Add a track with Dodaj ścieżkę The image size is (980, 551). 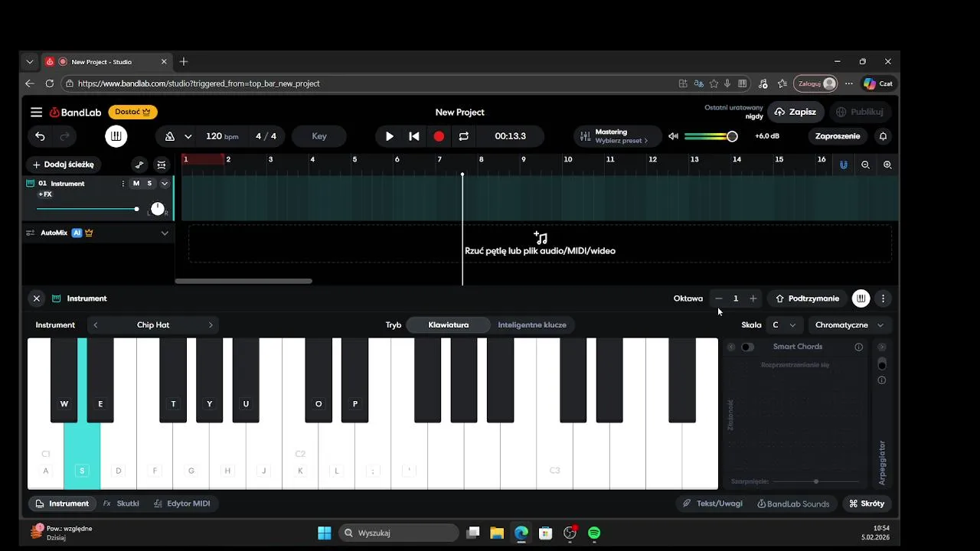(x=64, y=165)
